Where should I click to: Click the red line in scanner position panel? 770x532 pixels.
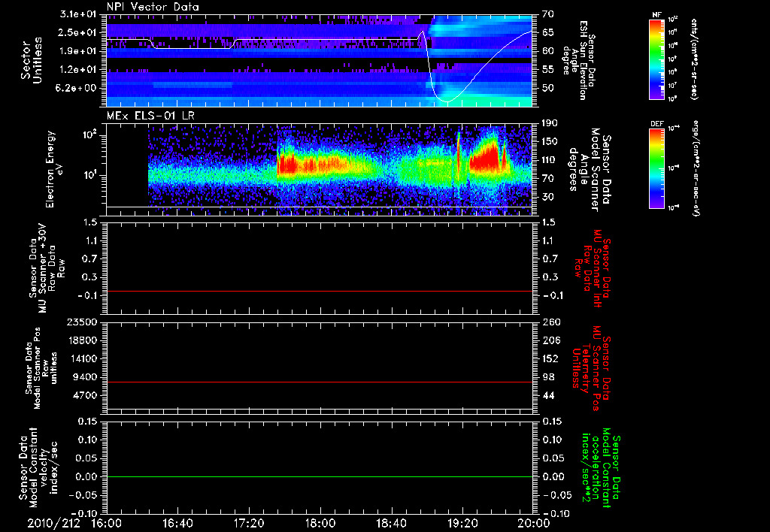coord(320,382)
